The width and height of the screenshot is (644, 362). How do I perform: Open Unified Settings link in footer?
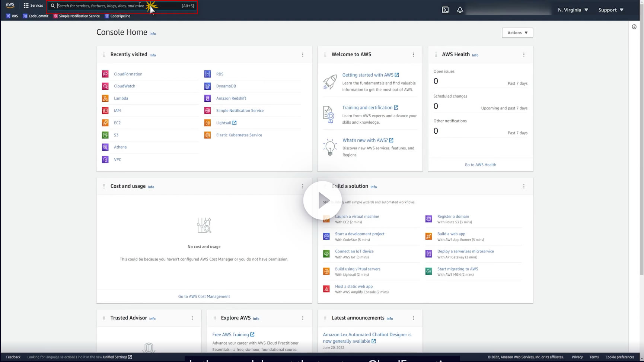tap(117, 357)
